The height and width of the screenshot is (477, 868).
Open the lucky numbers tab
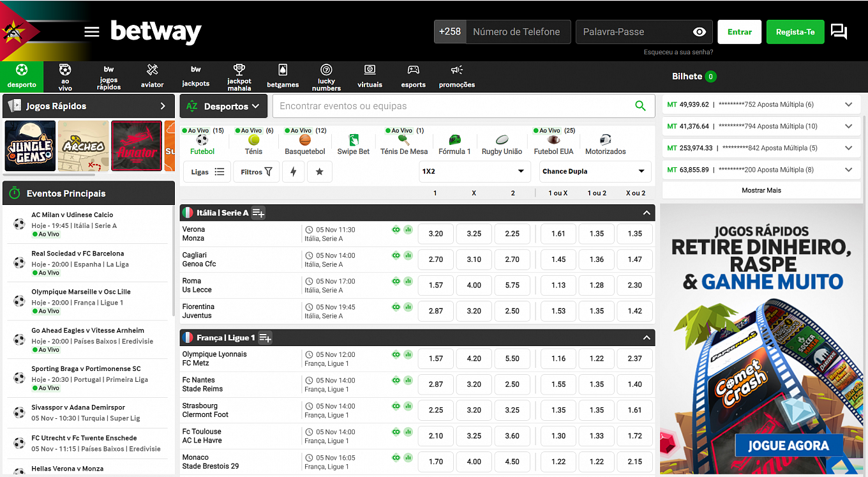click(326, 77)
